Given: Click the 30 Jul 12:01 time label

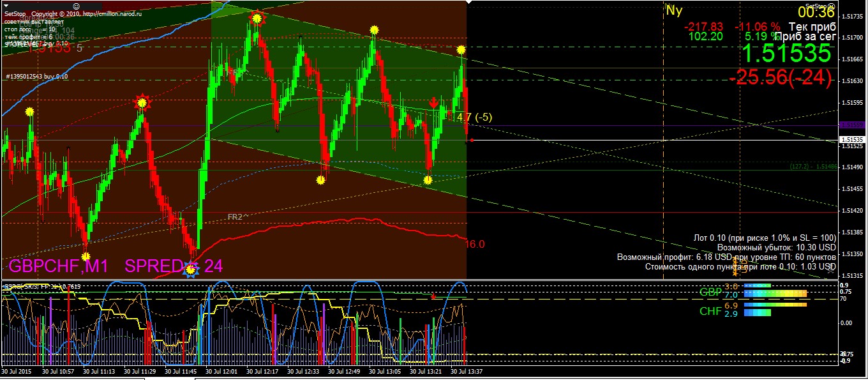Looking at the screenshot, I should (x=221, y=371).
